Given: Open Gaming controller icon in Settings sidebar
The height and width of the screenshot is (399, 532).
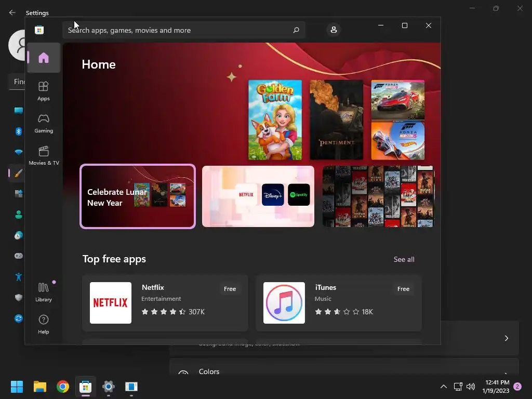Looking at the screenshot, I should (x=19, y=256).
